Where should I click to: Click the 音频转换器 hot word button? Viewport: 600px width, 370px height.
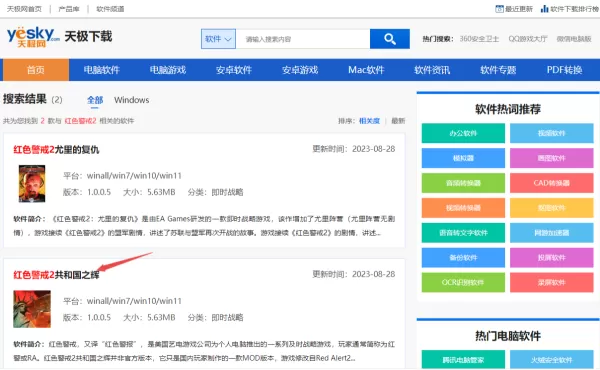click(463, 183)
